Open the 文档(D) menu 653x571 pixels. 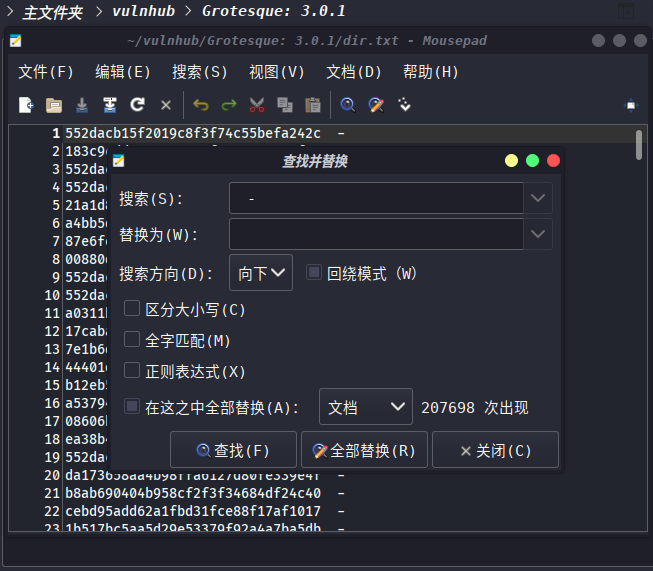tap(354, 72)
